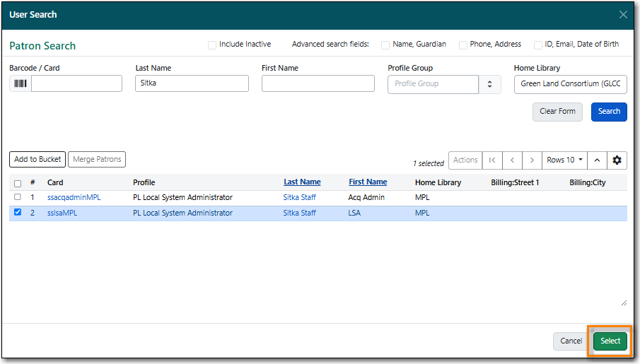Go to first page of results

click(x=492, y=160)
